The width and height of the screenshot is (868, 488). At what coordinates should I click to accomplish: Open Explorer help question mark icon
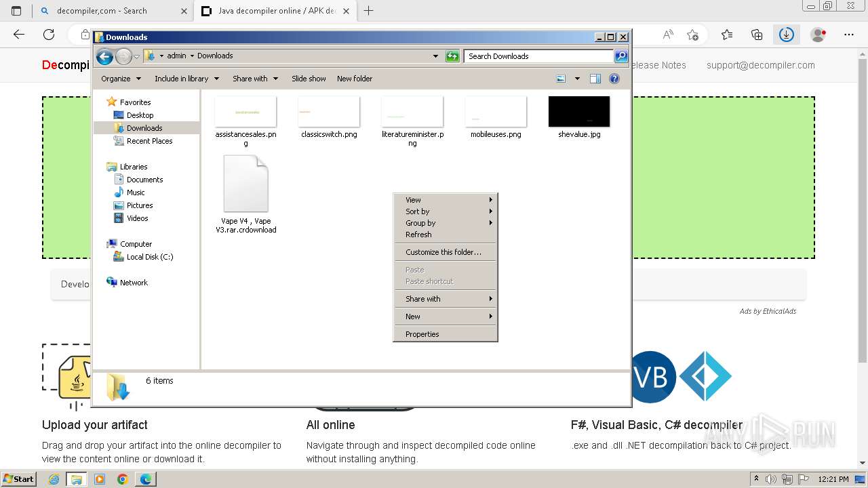[614, 79]
